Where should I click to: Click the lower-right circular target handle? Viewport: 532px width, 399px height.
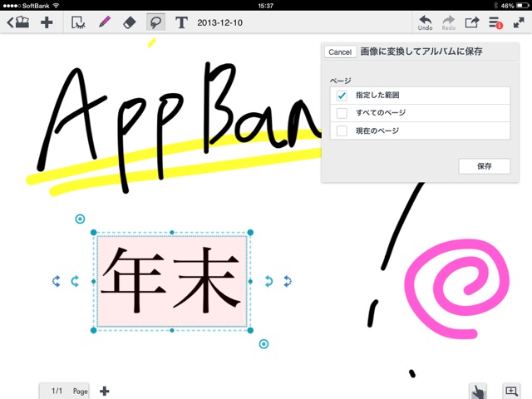(x=264, y=344)
